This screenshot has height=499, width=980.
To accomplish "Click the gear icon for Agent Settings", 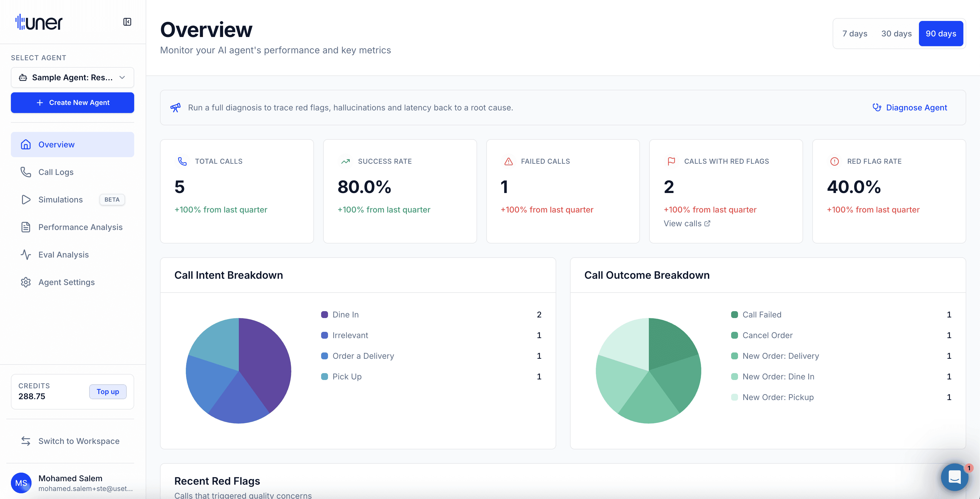I will click(26, 282).
